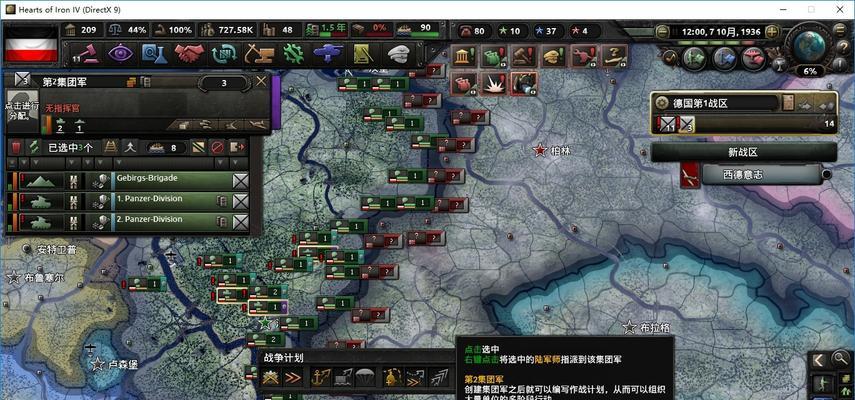Select the 德国第1战区 theater name
The width and height of the screenshot is (855, 400).
coord(700,102)
